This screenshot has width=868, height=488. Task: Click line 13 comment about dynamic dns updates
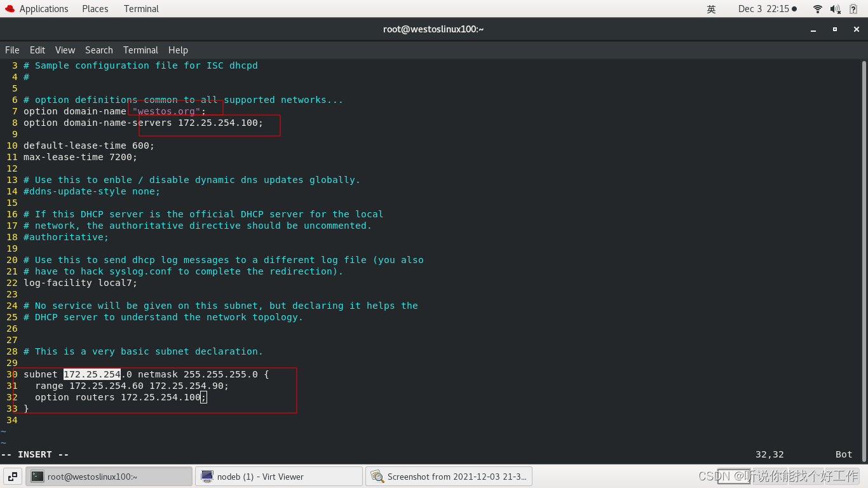point(192,180)
